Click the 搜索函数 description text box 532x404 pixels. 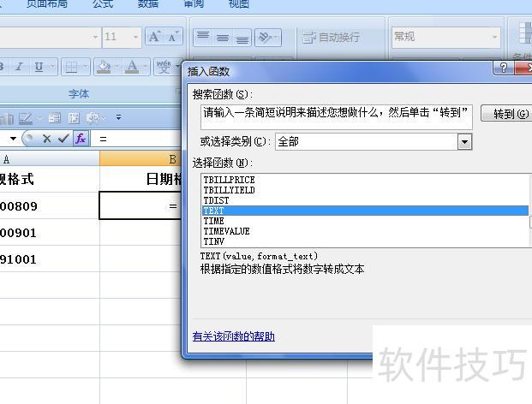(336, 117)
